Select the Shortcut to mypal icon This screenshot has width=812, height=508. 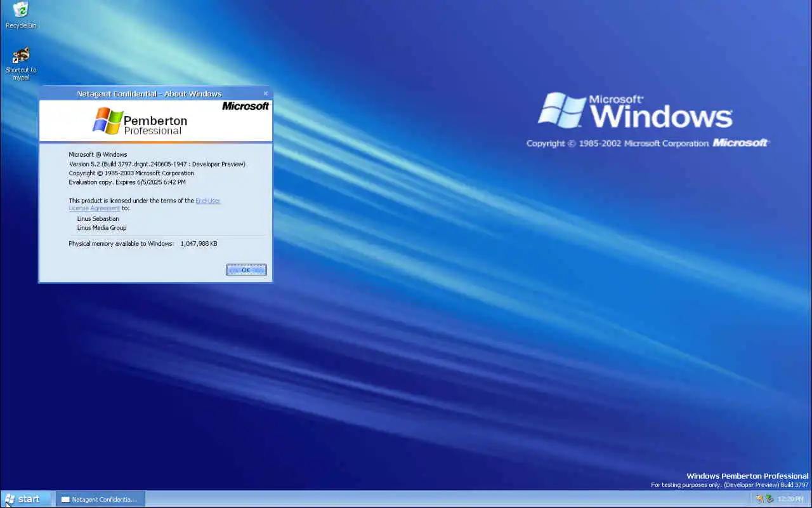21,63
